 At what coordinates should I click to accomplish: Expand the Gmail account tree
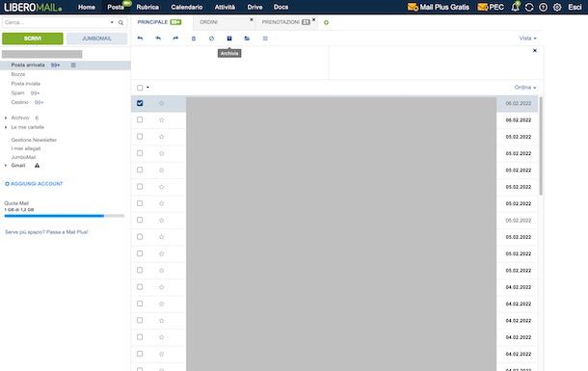[6, 166]
